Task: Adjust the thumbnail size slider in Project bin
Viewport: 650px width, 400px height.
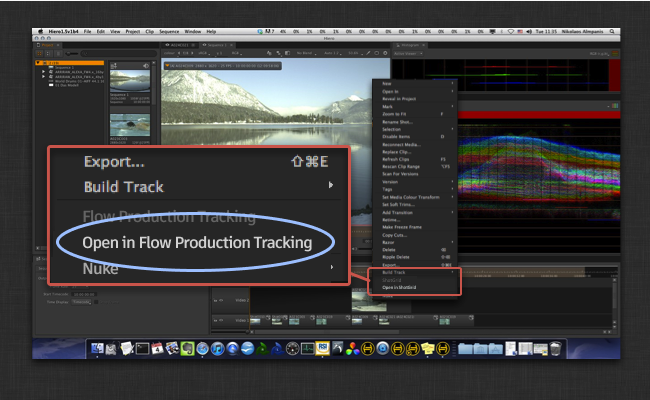Action: coord(72,53)
